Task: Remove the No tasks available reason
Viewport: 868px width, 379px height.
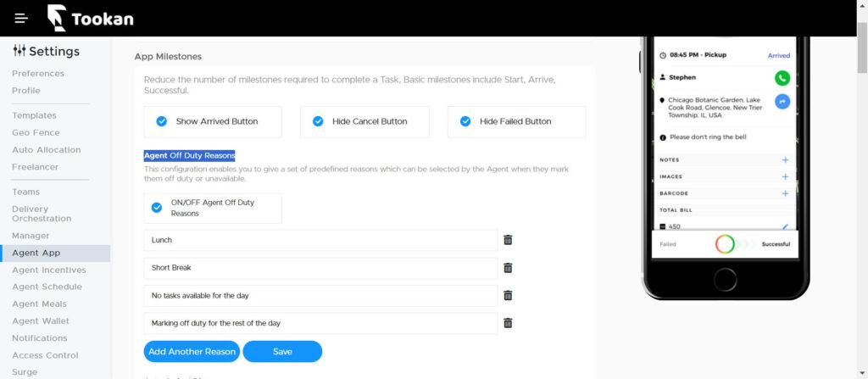Action: pos(508,295)
